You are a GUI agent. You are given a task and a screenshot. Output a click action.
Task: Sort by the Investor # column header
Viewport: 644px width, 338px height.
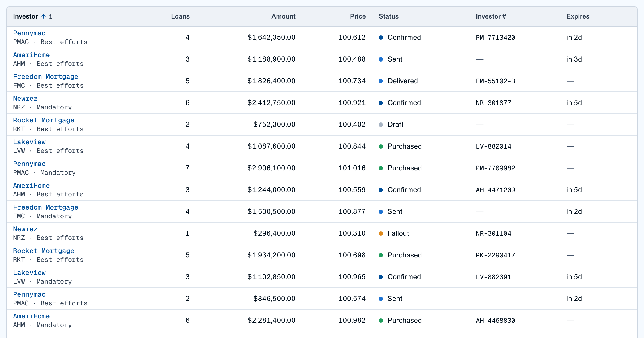pyautogui.click(x=491, y=16)
